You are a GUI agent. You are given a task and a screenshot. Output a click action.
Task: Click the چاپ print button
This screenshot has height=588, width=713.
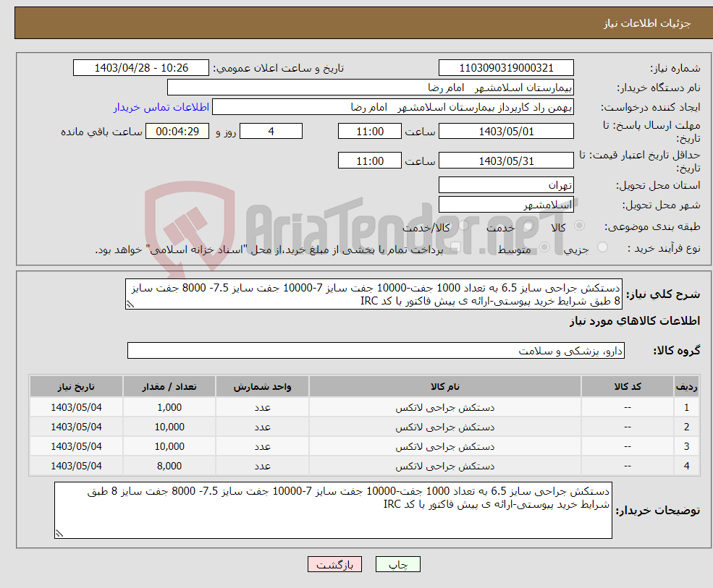tap(398, 564)
